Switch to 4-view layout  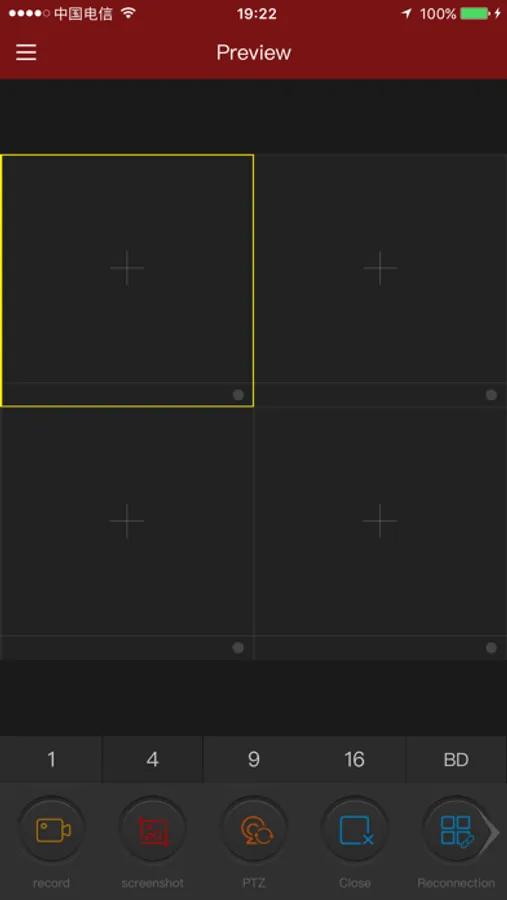[x=152, y=759]
